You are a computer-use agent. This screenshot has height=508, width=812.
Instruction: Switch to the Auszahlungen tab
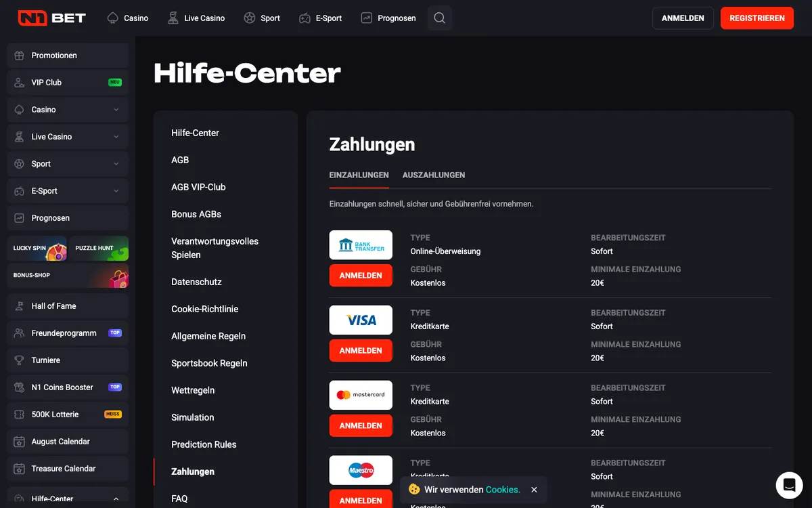[434, 175]
